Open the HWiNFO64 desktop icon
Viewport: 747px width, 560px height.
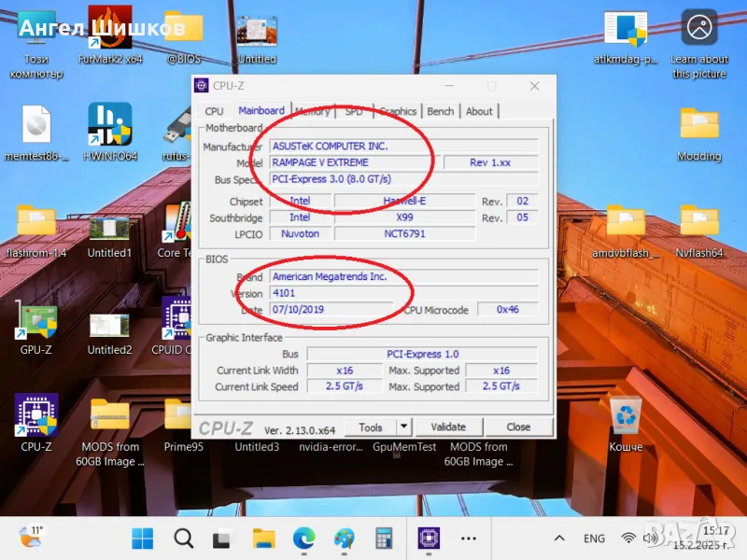point(109,126)
